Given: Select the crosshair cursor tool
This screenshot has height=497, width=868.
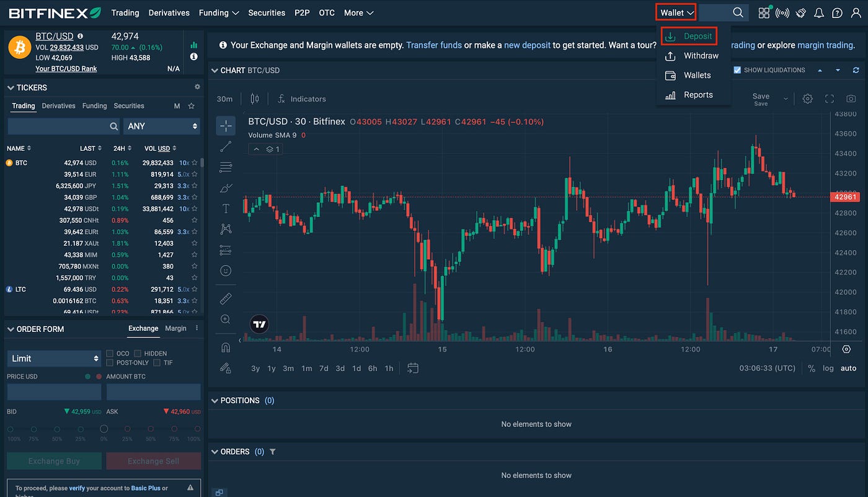Looking at the screenshot, I should [226, 126].
